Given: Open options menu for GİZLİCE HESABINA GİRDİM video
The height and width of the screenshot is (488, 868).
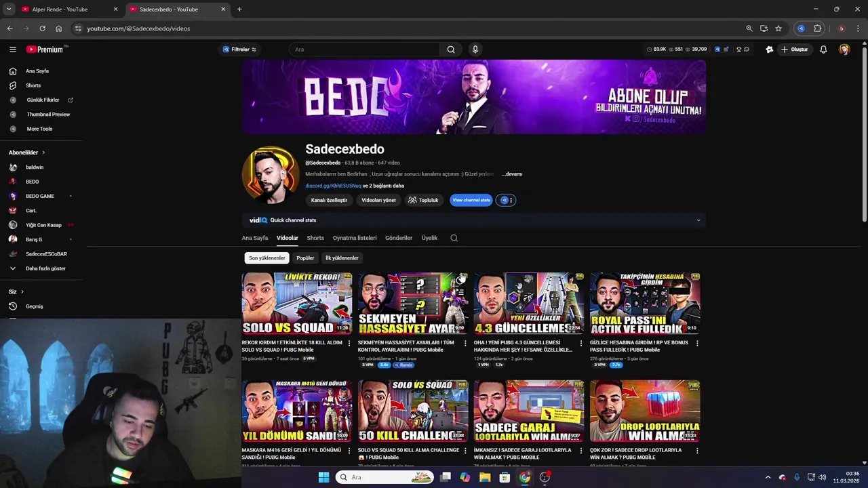Looking at the screenshot, I should tap(697, 343).
